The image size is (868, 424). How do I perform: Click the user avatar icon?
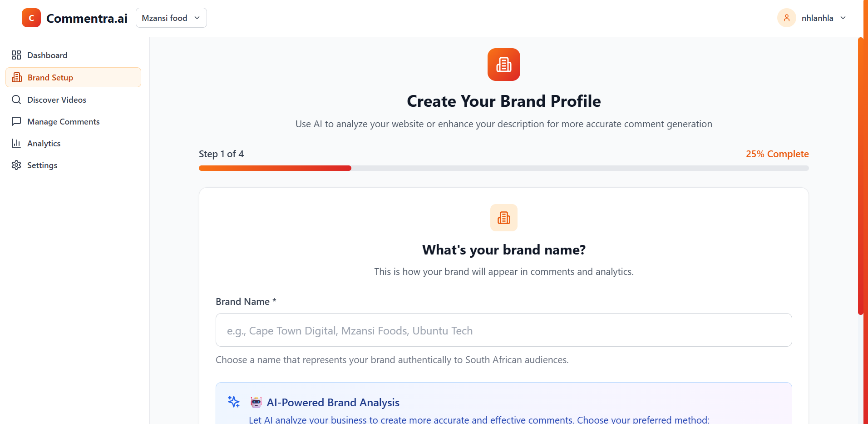[787, 18]
